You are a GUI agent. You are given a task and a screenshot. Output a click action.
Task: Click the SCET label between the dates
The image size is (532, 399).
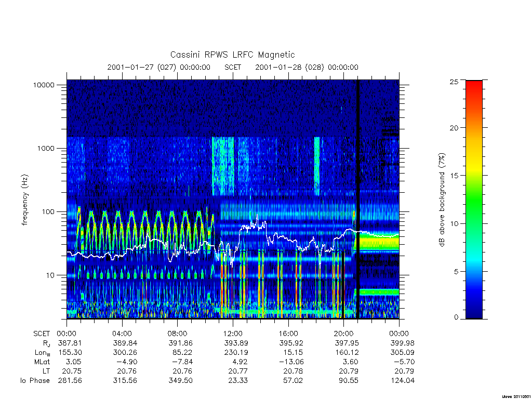(x=233, y=67)
